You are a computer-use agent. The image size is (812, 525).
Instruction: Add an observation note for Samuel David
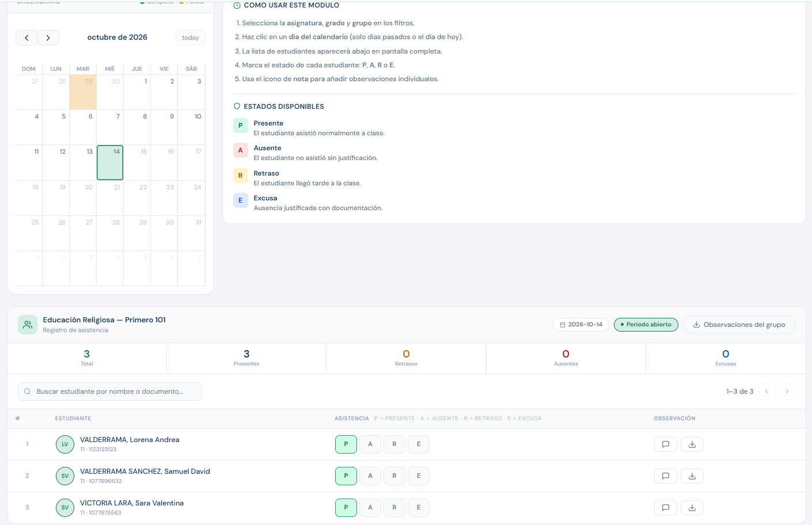pos(666,476)
